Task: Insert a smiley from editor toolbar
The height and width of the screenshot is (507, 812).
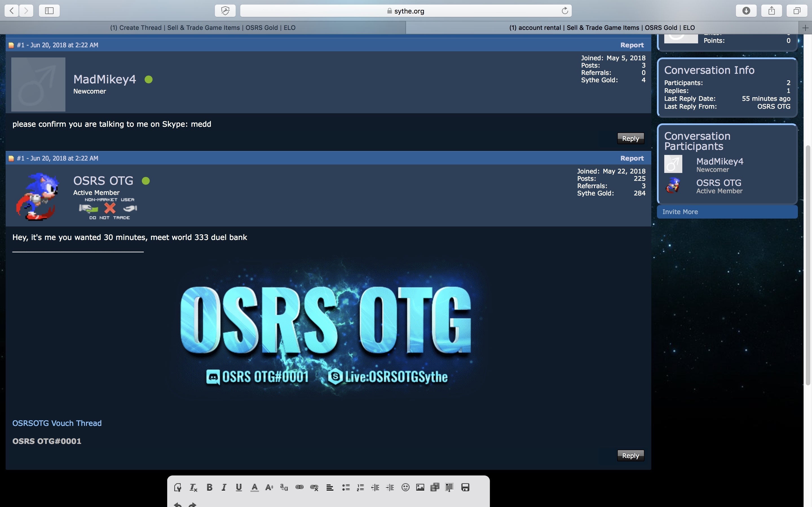Action: 405,487
